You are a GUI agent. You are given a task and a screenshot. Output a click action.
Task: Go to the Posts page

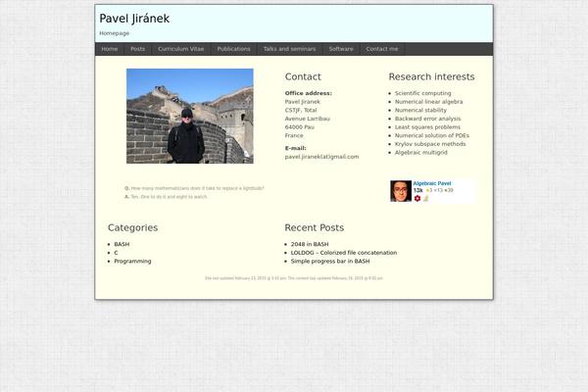pos(137,49)
